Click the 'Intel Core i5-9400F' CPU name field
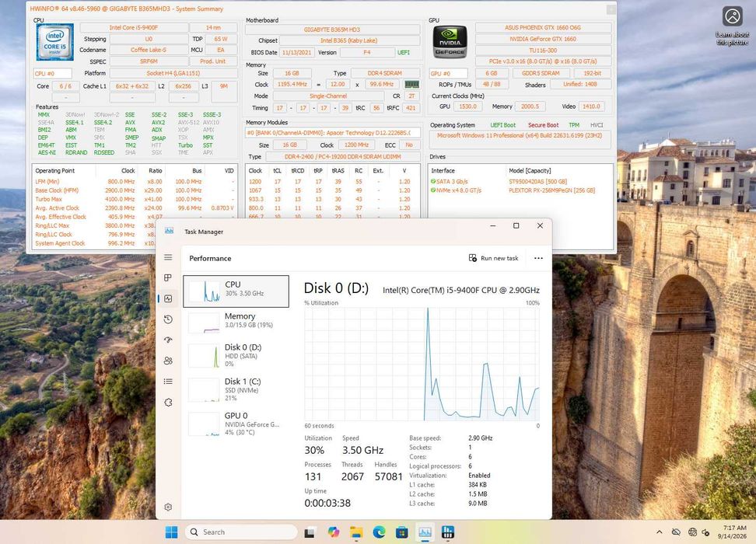 (x=134, y=27)
